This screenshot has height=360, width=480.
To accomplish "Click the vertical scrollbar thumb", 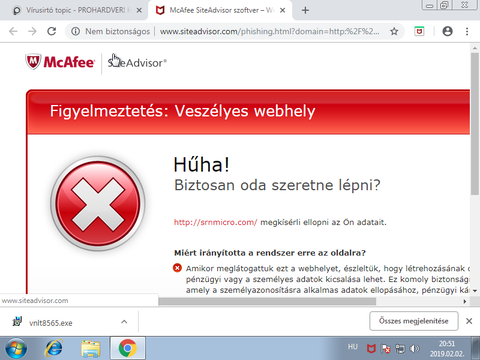I will click(475, 123).
